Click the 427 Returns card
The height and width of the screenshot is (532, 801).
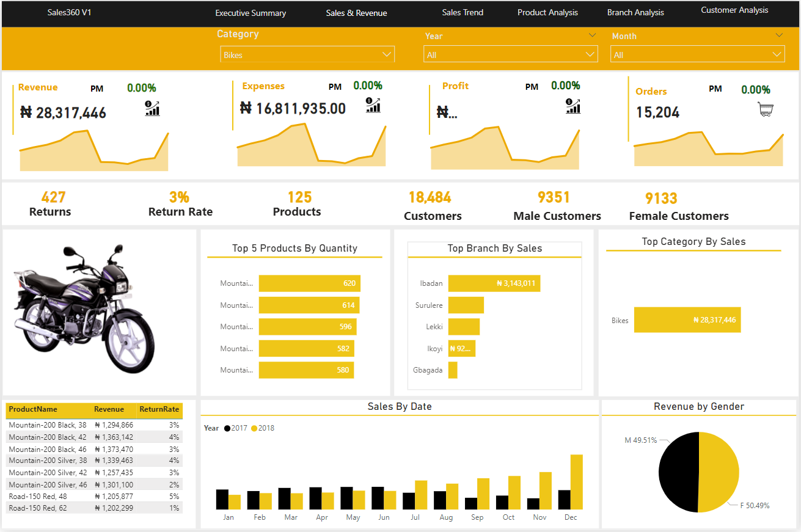(x=51, y=204)
